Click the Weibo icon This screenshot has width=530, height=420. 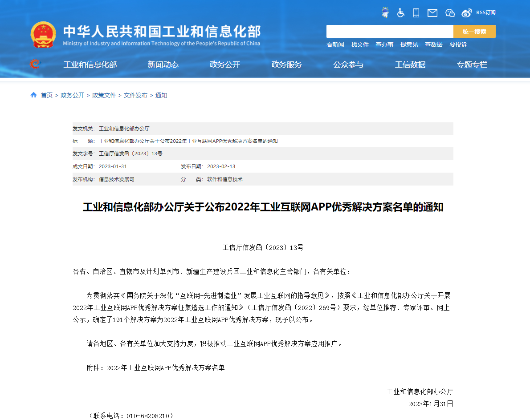point(466,12)
